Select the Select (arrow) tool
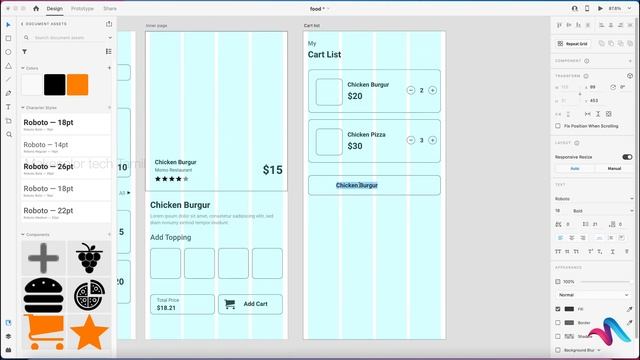The image size is (640, 360). click(x=8, y=25)
